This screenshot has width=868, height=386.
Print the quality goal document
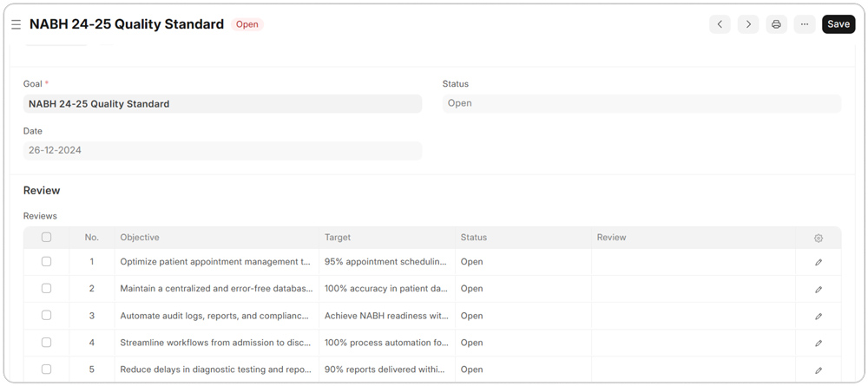[776, 24]
